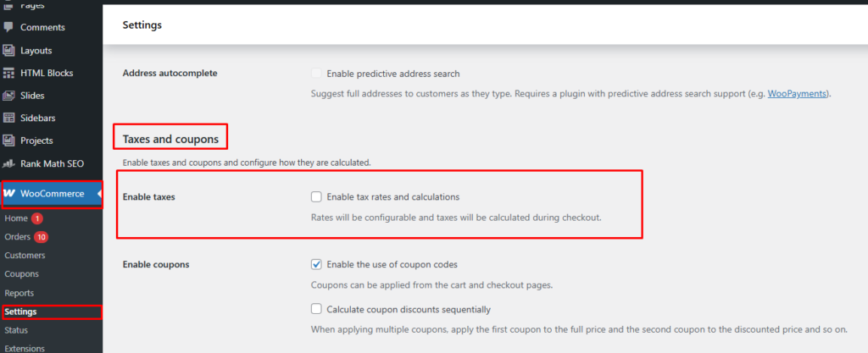Open the Orders submenu item

[17, 236]
